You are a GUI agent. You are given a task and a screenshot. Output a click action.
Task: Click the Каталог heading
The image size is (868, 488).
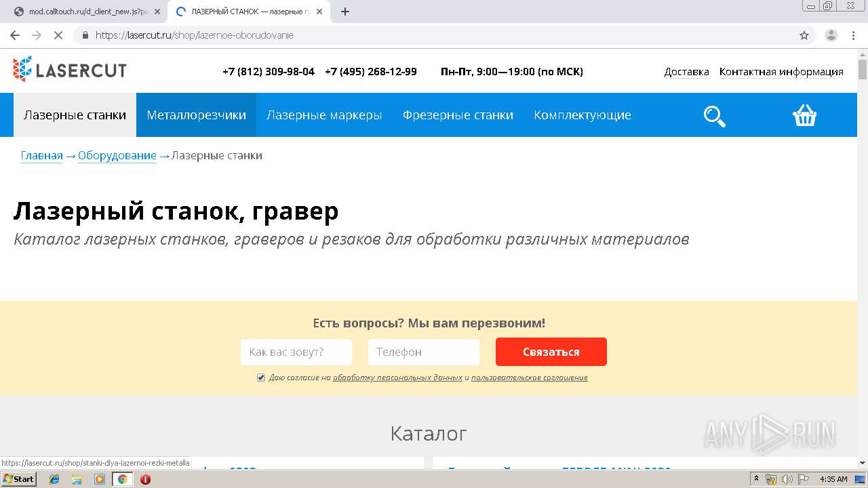click(x=429, y=433)
